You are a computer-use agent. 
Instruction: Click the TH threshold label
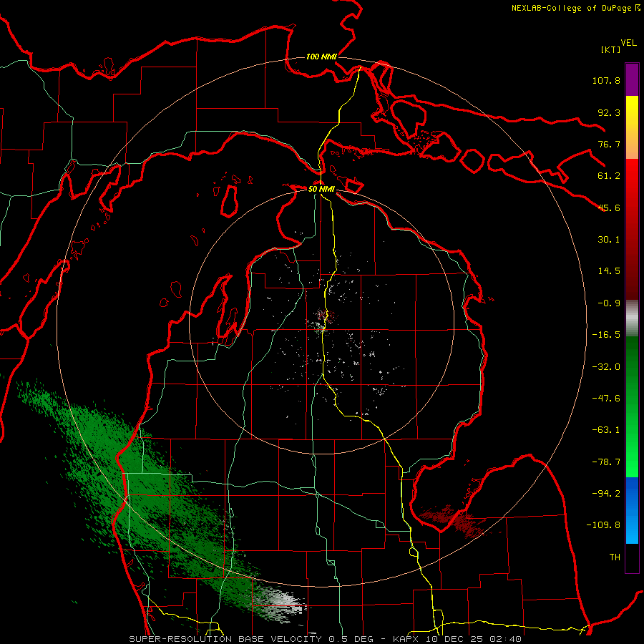click(615, 557)
